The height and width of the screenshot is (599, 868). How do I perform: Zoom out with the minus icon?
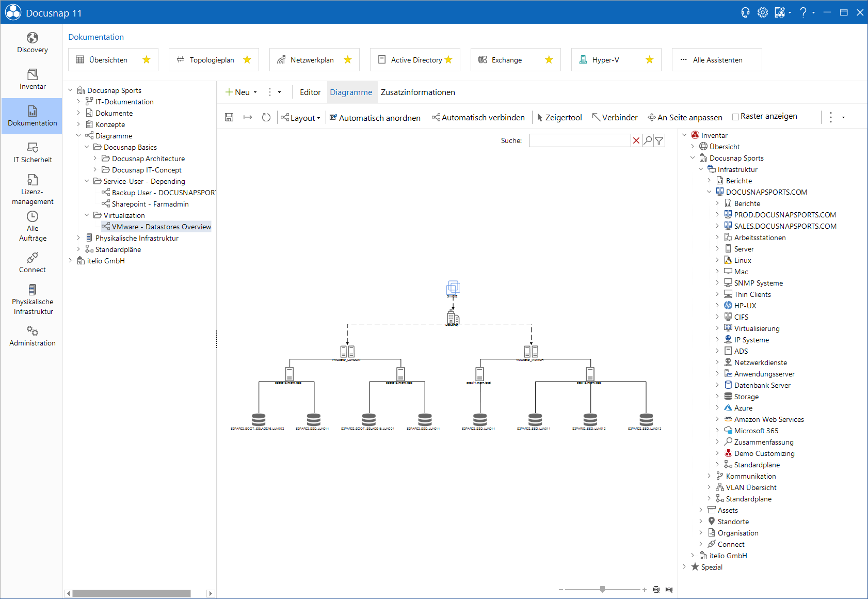coord(561,590)
